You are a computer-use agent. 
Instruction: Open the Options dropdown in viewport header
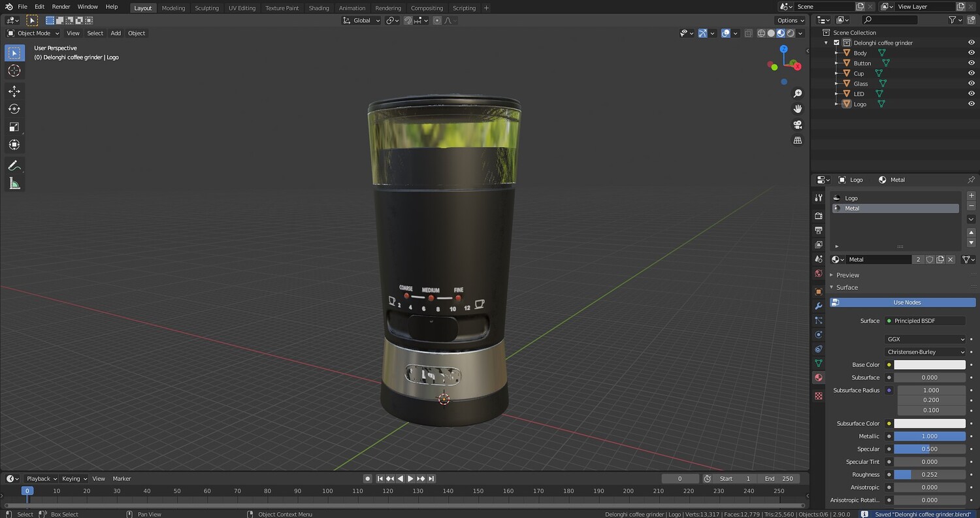[x=790, y=20]
